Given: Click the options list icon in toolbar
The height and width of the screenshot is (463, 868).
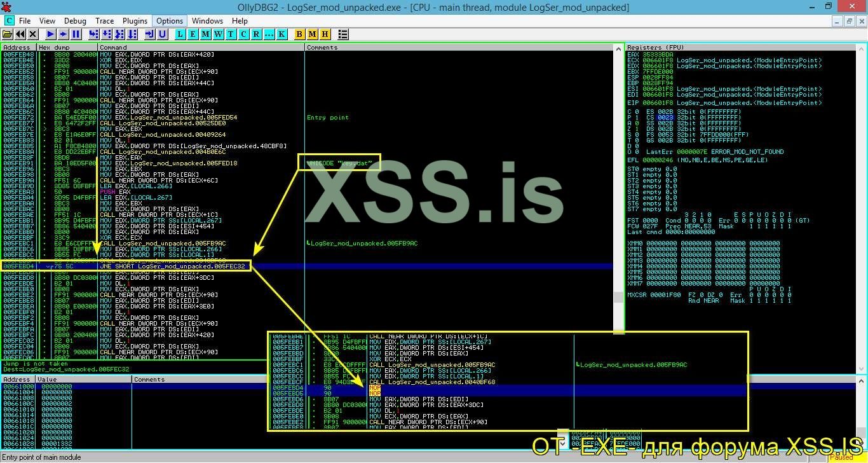Looking at the screenshot, I should pos(343,34).
